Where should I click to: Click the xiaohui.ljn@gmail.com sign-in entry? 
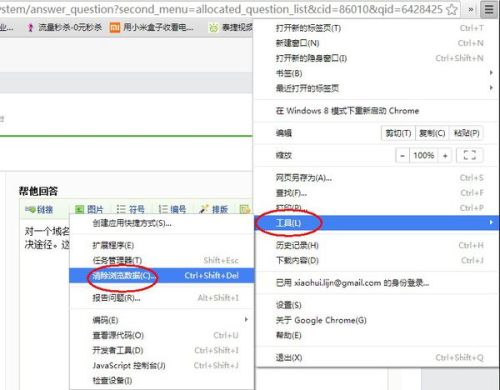tap(377, 283)
